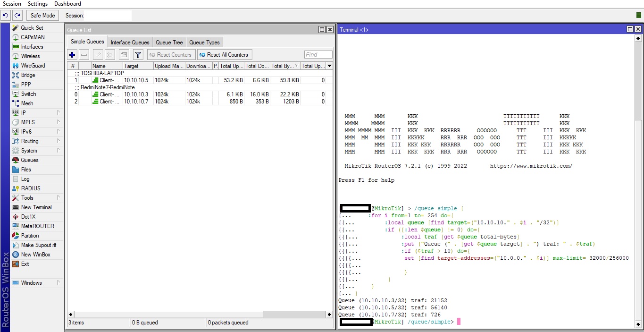Click the Queue List horizontal scrollbar
Image resolution: width=644 pixels, height=332 pixels.
pyautogui.click(x=200, y=315)
